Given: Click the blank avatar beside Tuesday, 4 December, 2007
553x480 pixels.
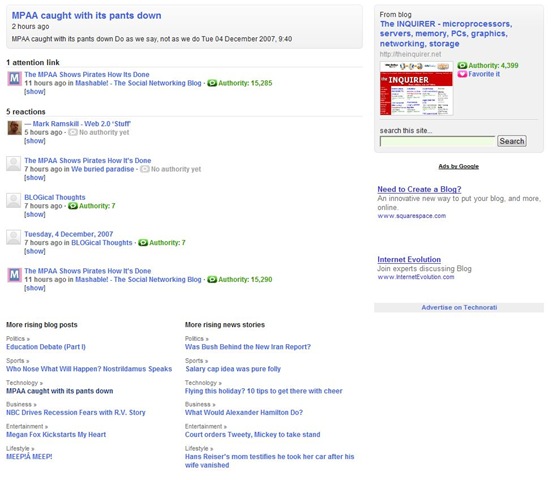Looking at the screenshot, I should pyautogui.click(x=13, y=238).
